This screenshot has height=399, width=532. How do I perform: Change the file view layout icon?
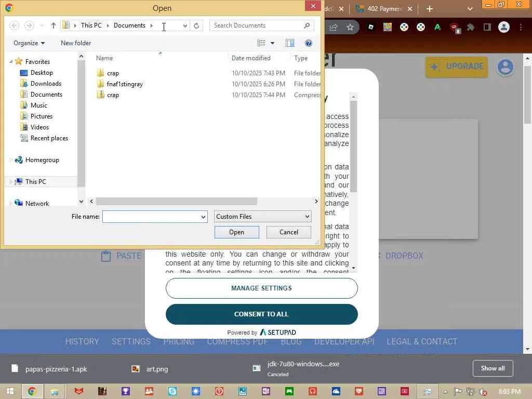tap(261, 43)
